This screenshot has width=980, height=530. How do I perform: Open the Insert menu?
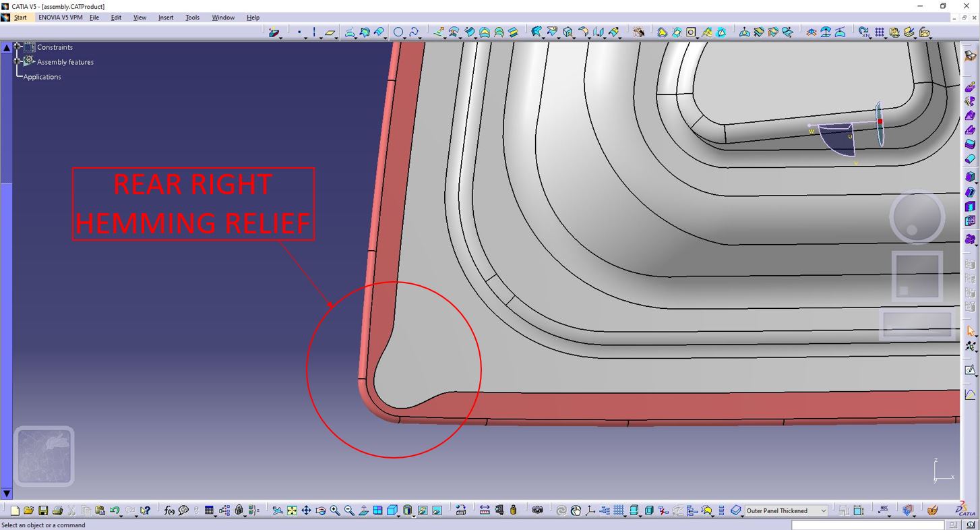point(166,18)
